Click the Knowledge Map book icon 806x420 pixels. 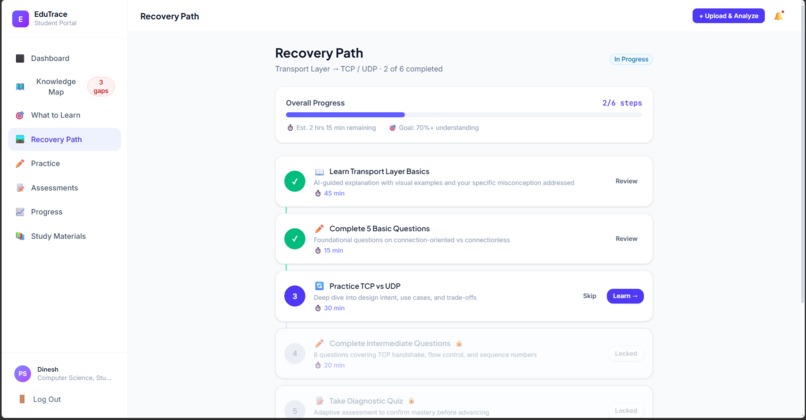(x=20, y=86)
